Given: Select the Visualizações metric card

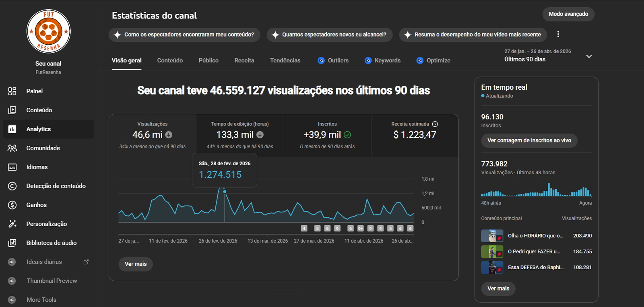Looking at the screenshot, I should 153,135.
